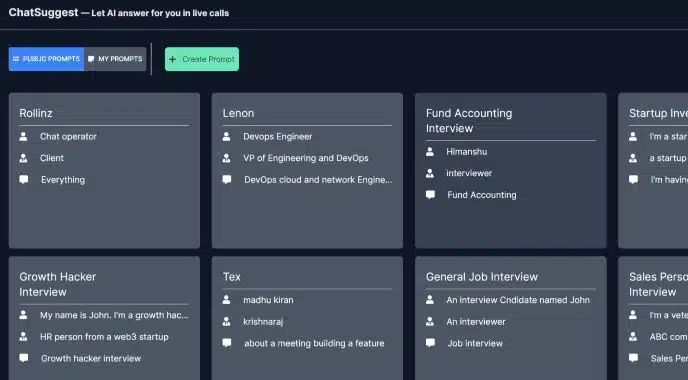Image resolution: width=688 pixels, height=380 pixels.
Task: Click the person icon beside interviewer
Action: point(430,173)
